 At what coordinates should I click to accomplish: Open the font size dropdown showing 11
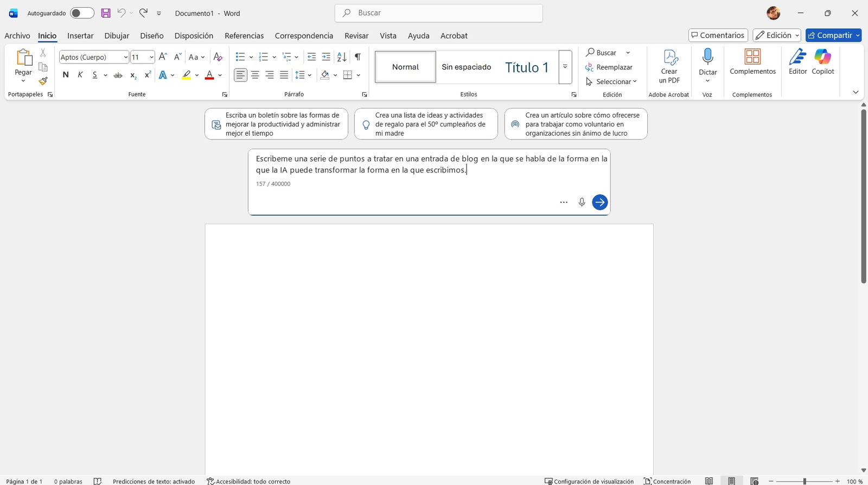[151, 57]
